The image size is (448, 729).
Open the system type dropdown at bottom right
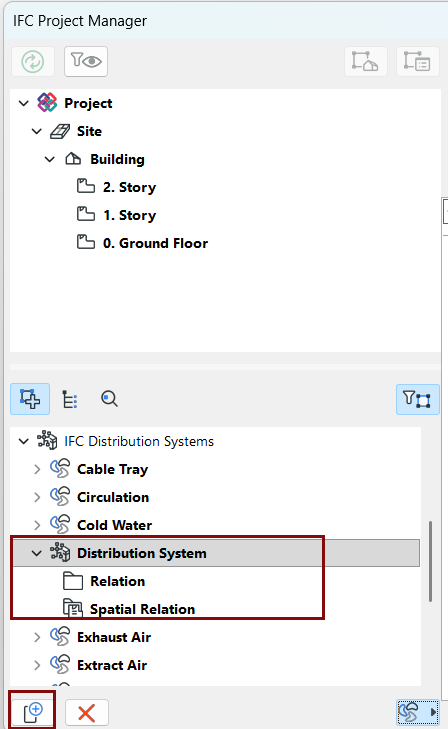point(417,712)
